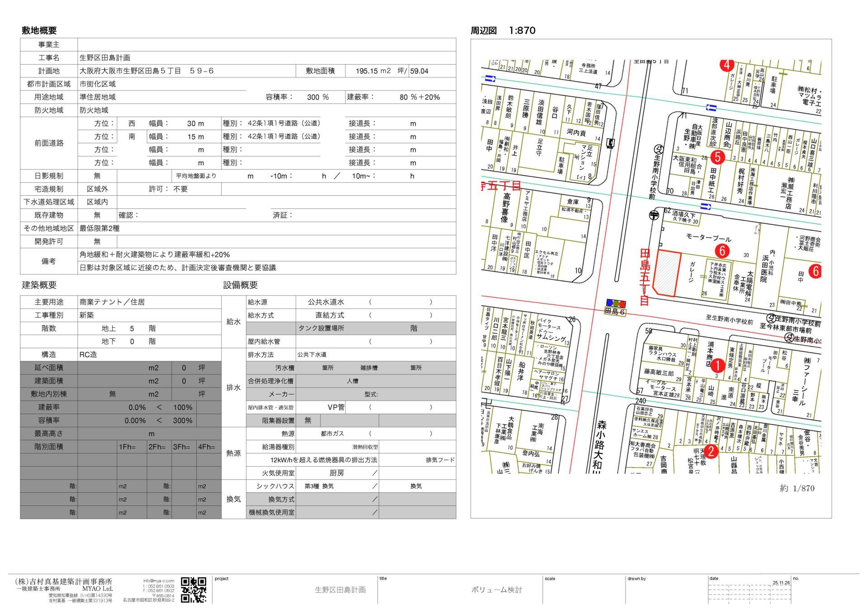This screenshot has height=614, width=868.
Task: Click the post office symbol near 酒場久下
Action: pyautogui.click(x=654, y=215)
